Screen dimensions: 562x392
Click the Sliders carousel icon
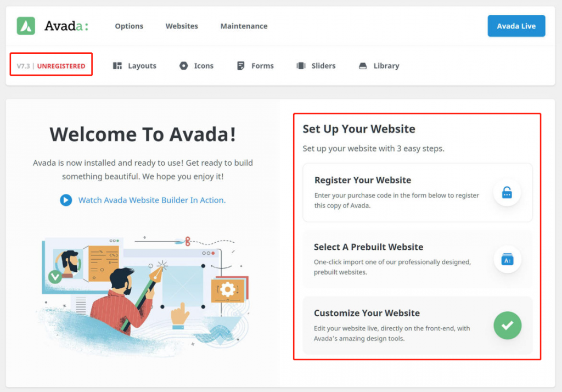tap(301, 66)
